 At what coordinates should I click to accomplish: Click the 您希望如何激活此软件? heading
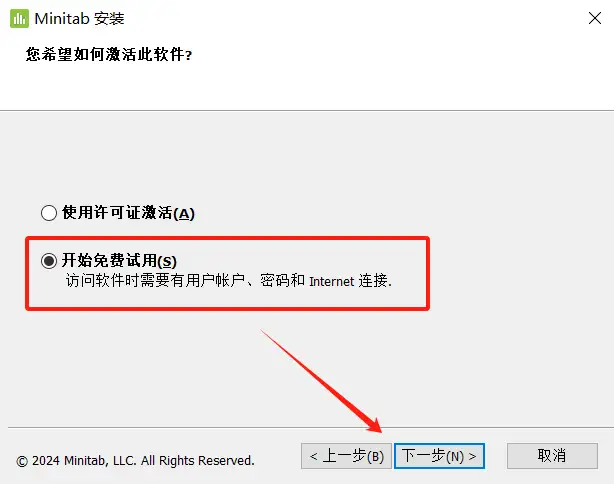pyautogui.click(x=109, y=54)
